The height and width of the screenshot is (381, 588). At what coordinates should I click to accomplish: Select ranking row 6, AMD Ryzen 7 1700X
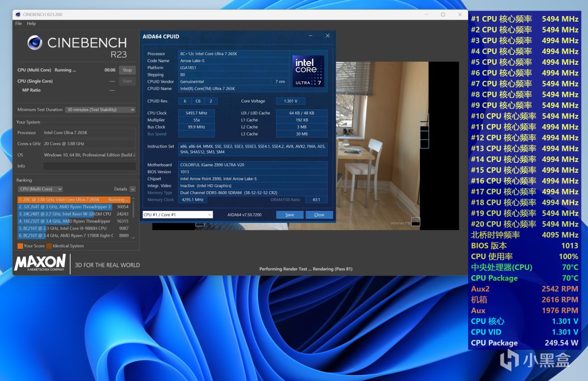click(74, 235)
